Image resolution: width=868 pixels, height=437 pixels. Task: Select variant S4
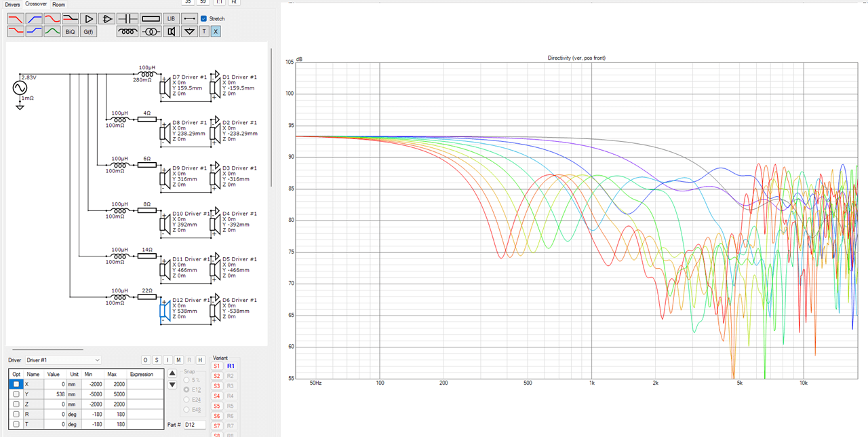tap(217, 396)
